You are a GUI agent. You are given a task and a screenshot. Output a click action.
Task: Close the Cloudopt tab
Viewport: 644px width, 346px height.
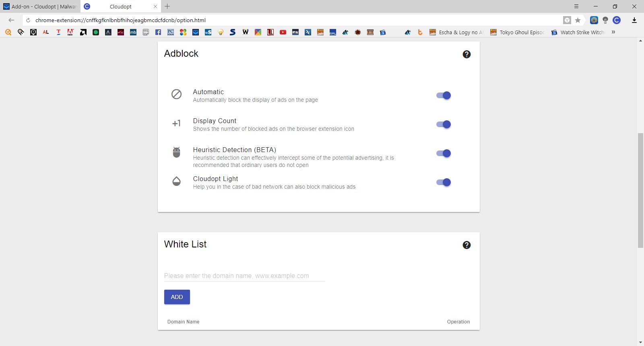coord(155,6)
